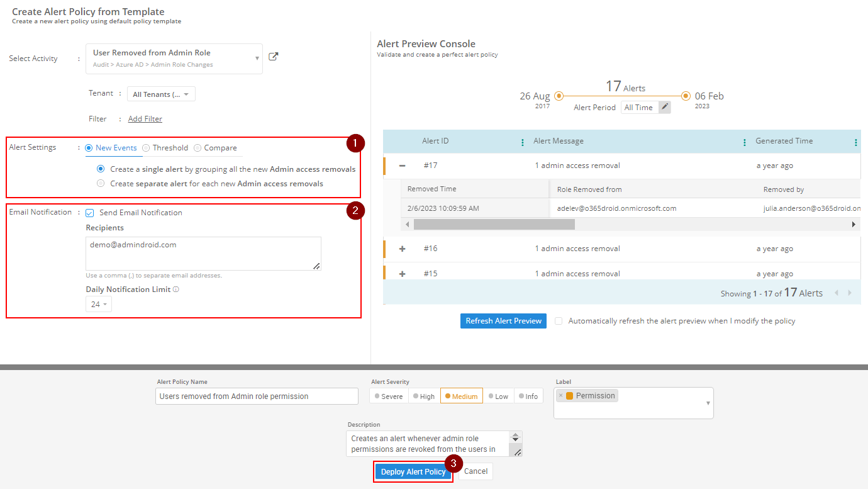Image resolution: width=868 pixels, height=489 pixels.
Task: Click the Alert Policy Name field
Action: (257, 396)
